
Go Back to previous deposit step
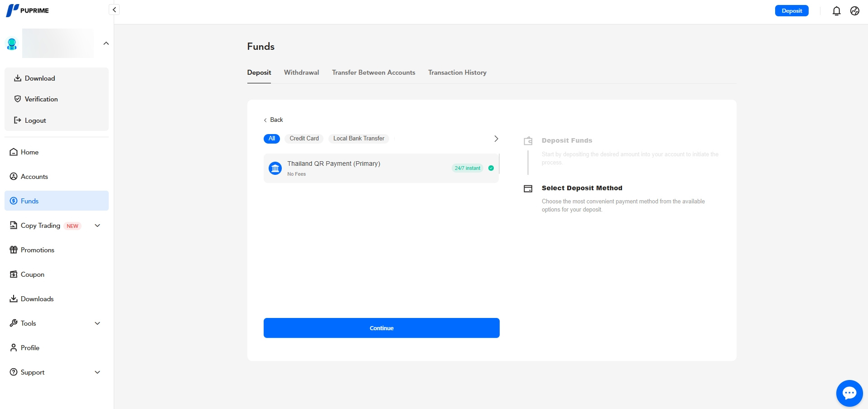tap(273, 120)
